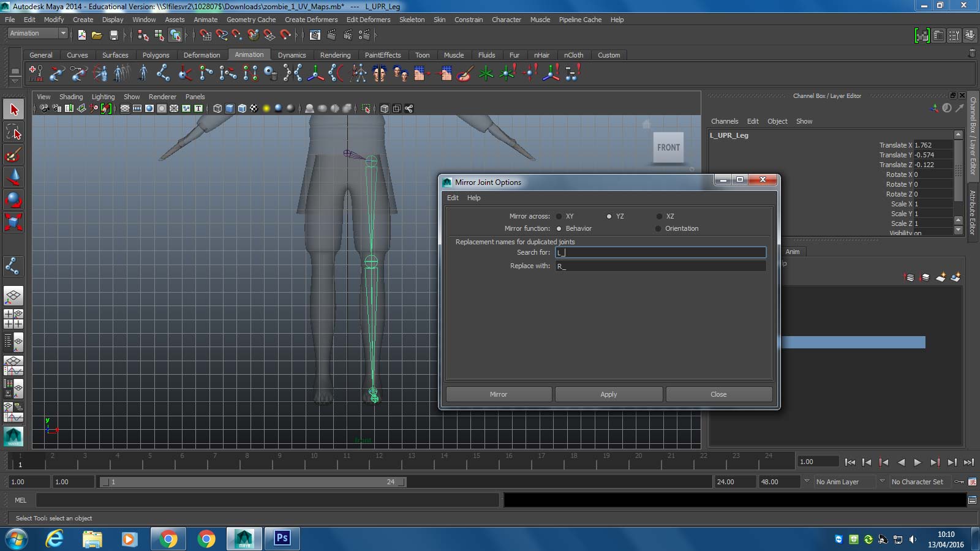Open Help menu in Mirror Joint Options

[473, 198]
